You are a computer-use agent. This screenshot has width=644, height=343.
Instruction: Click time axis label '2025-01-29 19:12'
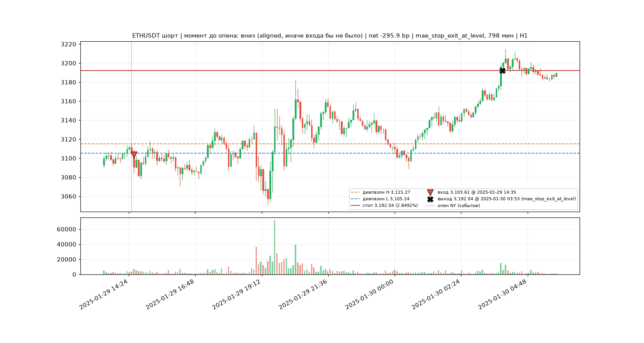click(x=237, y=294)
